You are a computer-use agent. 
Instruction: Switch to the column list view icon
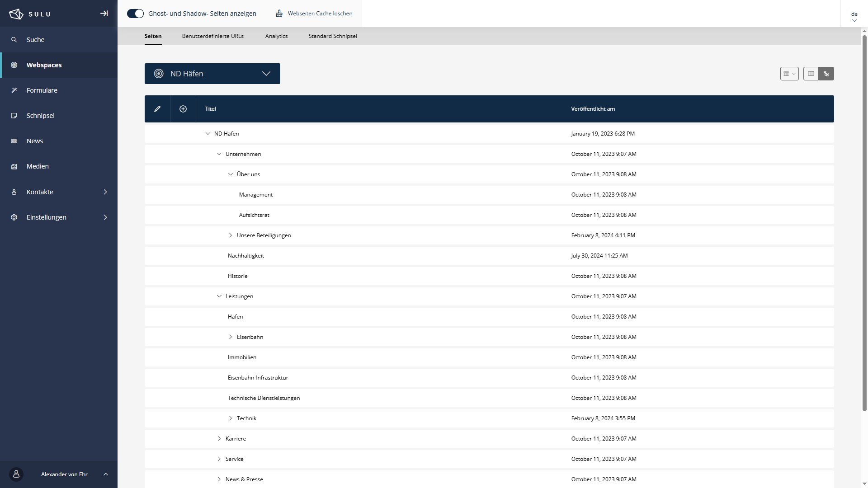click(811, 74)
